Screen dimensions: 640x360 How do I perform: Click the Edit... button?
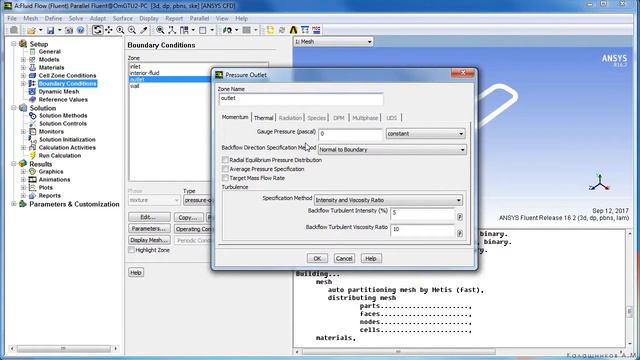click(149, 217)
